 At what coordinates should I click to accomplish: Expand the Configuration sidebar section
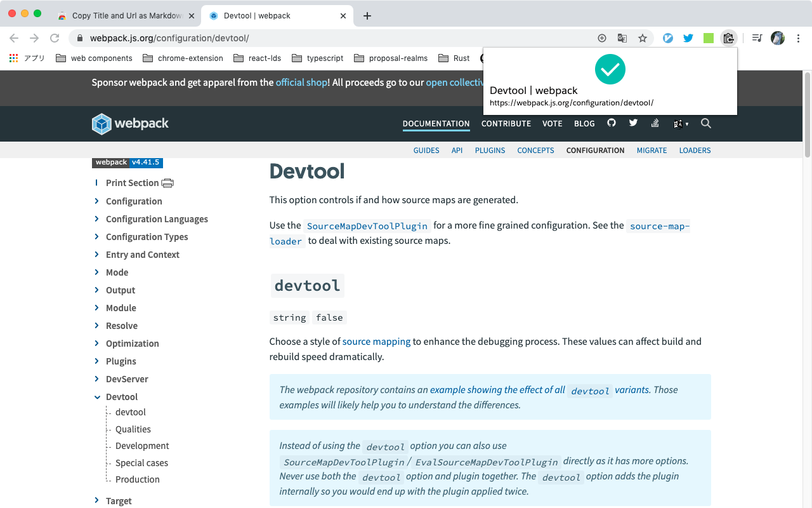pos(97,201)
